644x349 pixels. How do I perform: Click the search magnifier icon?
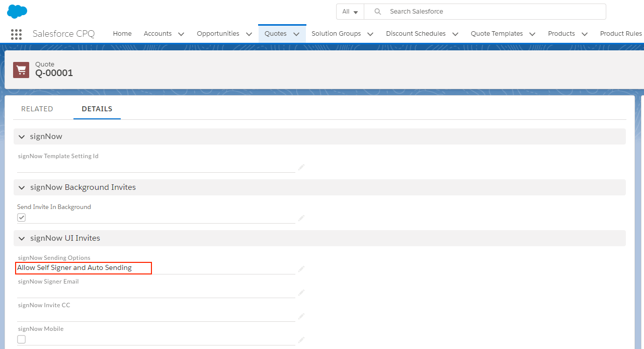click(x=378, y=12)
